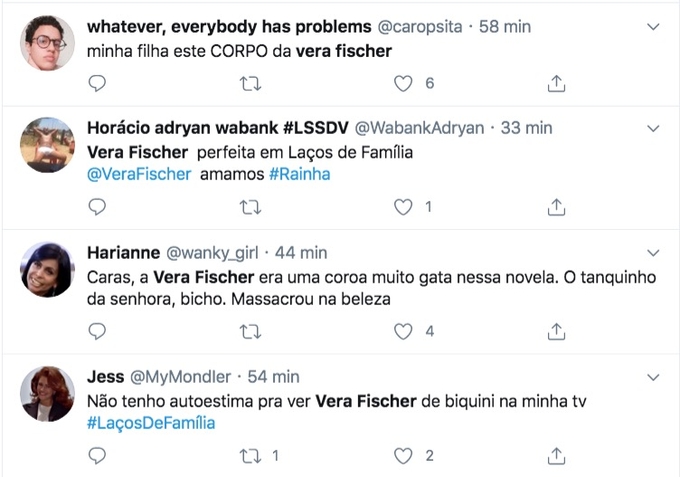Open the #LaçosDeFamília hashtag link
Image resolution: width=680 pixels, height=477 pixels.
[x=151, y=423]
